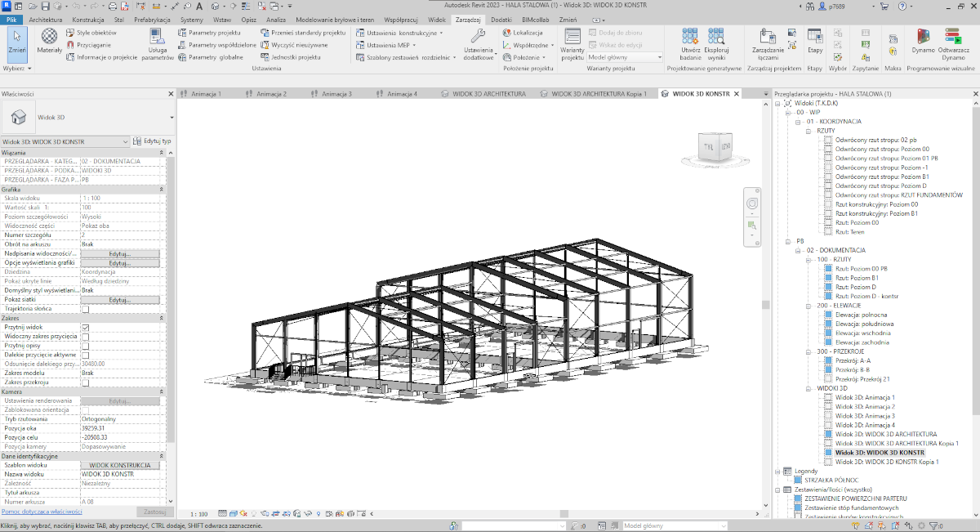Click the Usługa parametrów icon

pos(158,42)
